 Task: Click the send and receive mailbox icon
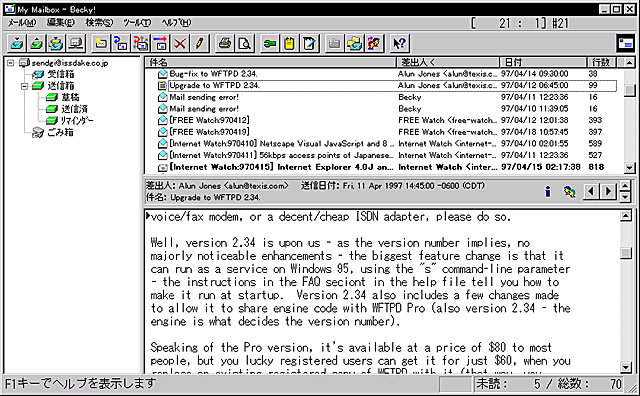(56, 43)
